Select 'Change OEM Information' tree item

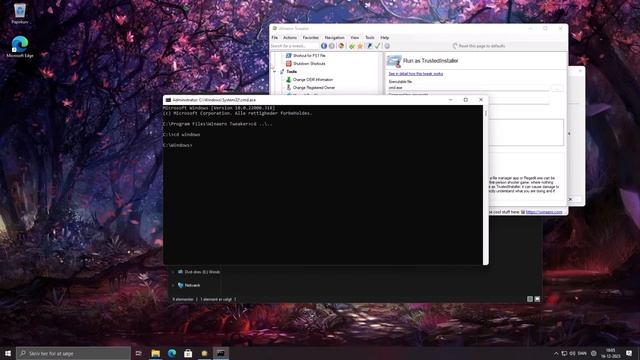(x=313, y=80)
